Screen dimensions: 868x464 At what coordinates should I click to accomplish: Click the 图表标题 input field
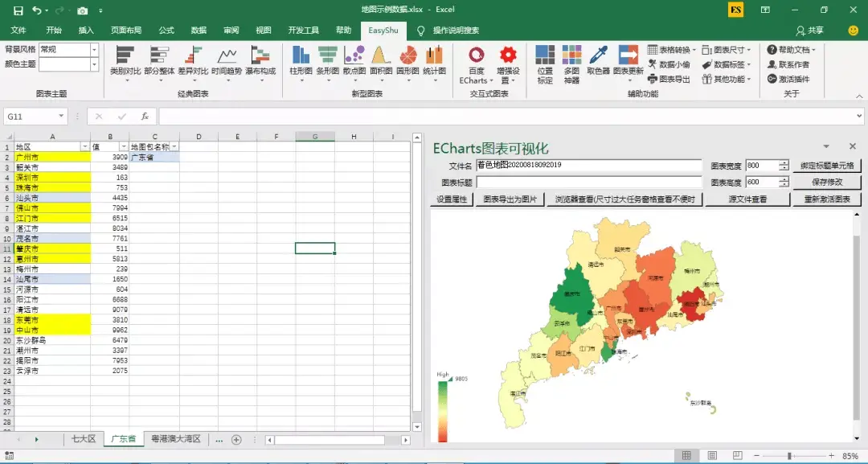point(589,183)
